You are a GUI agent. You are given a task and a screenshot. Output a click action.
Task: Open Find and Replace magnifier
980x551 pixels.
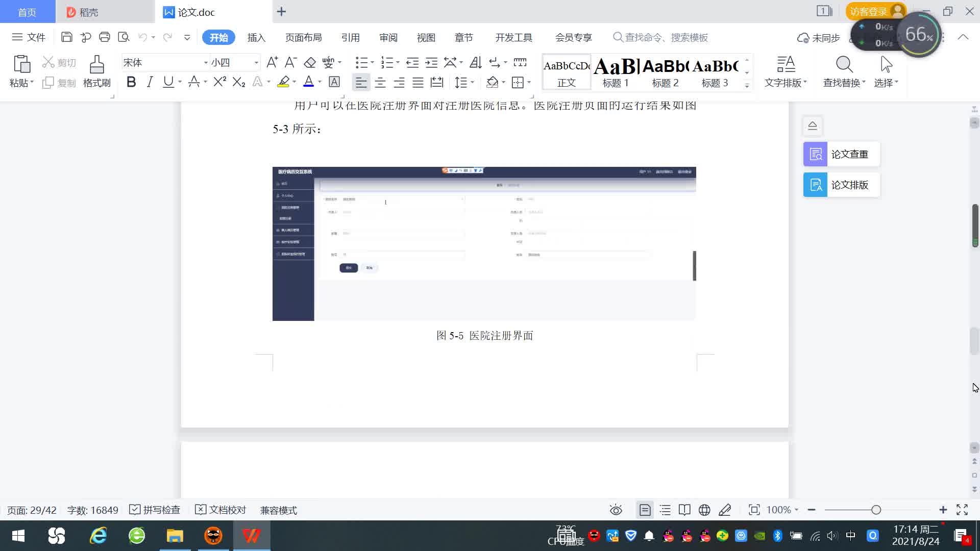click(844, 71)
